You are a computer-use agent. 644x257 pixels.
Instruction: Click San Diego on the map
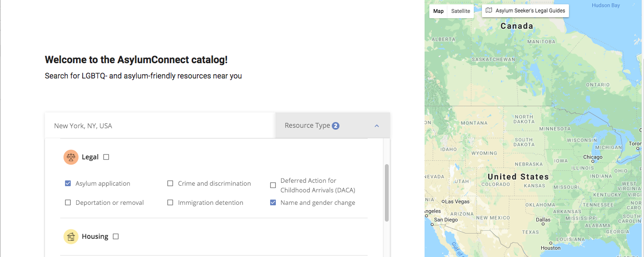[x=445, y=220]
